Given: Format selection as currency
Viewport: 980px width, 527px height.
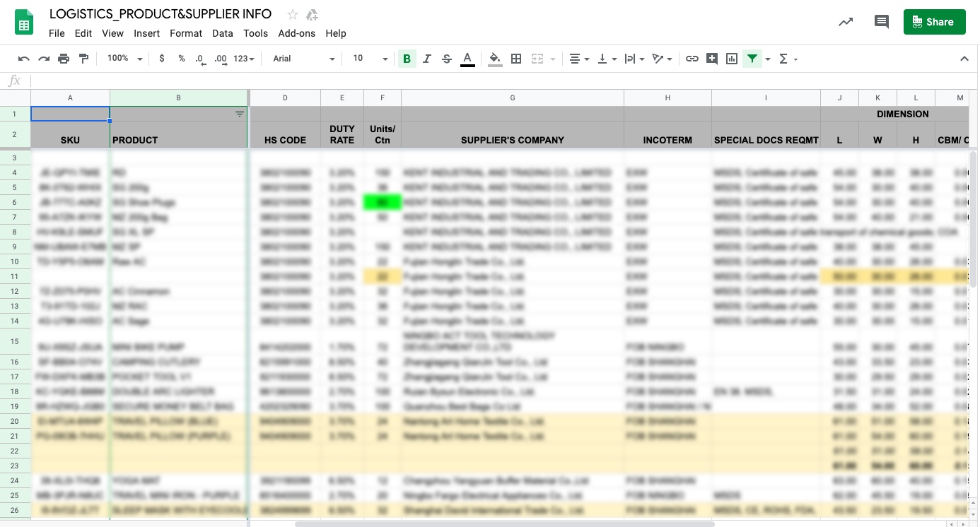Looking at the screenshot, I should pyautogui.click(x=162, y=59).
